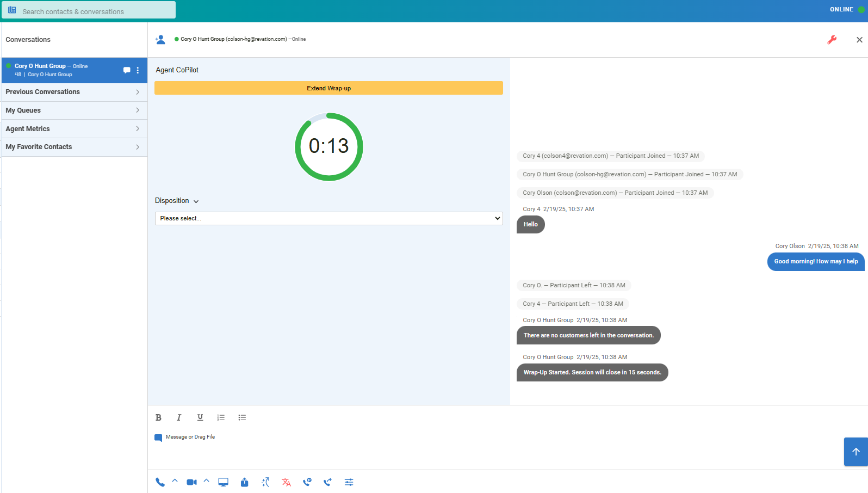Toggle italic text formatting
Viewport: 868px width, 493px height.
[x=179, y=417]
